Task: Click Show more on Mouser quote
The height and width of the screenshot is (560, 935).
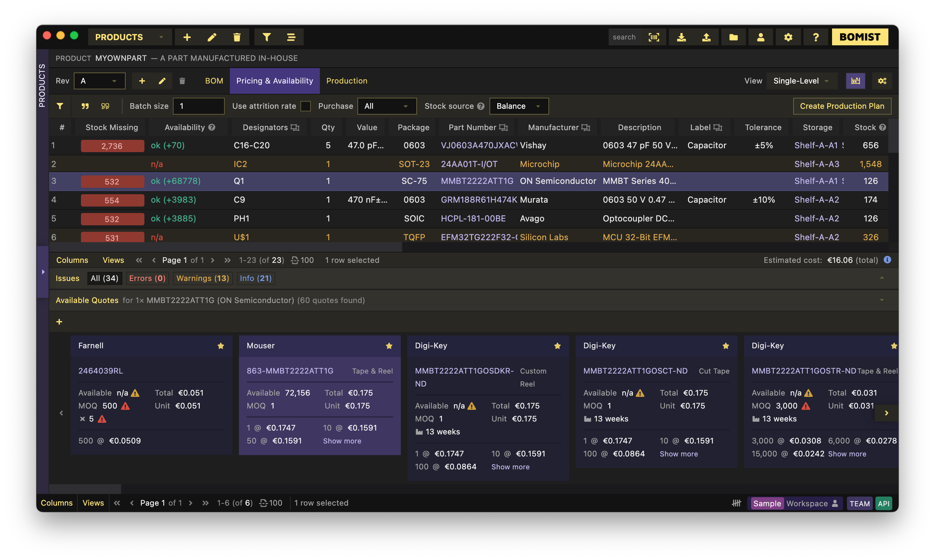Action: click(342, 441)
